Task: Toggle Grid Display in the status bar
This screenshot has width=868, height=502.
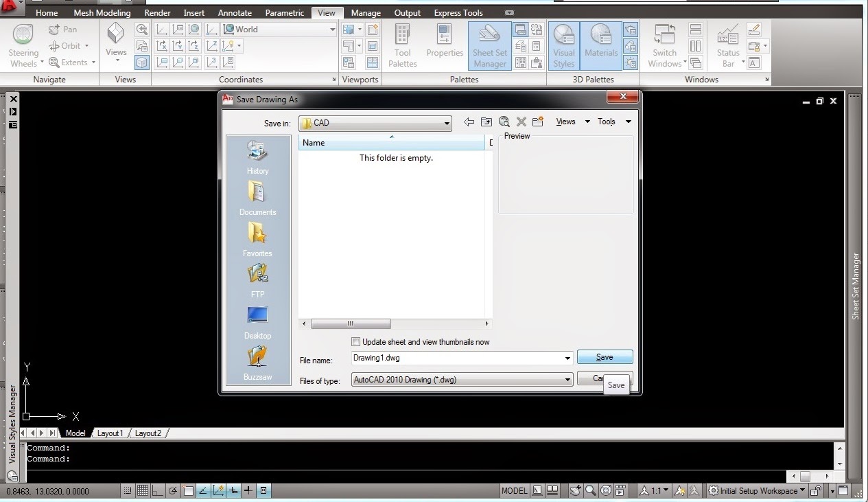Action: click(142, 490)
